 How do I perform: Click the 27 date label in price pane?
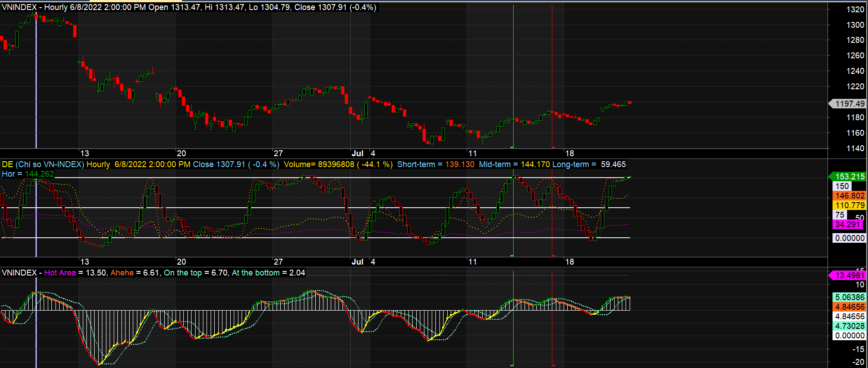click(x=278, y=153)
